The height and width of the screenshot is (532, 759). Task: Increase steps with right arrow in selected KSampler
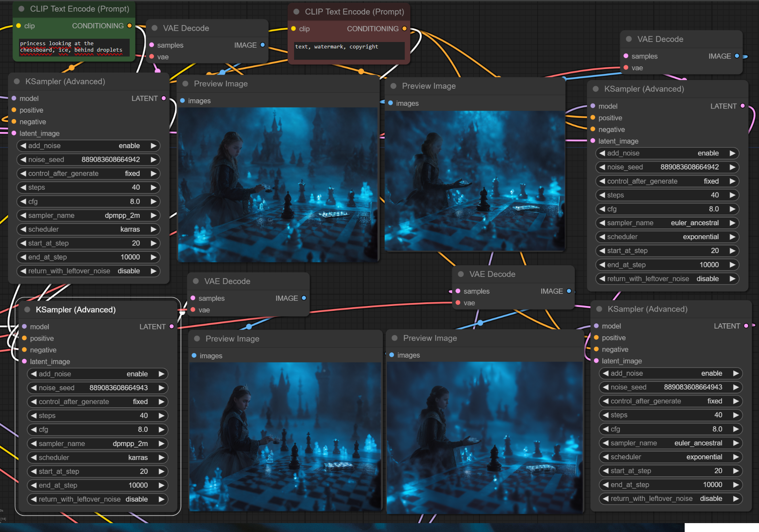click(x=162, y=416)
